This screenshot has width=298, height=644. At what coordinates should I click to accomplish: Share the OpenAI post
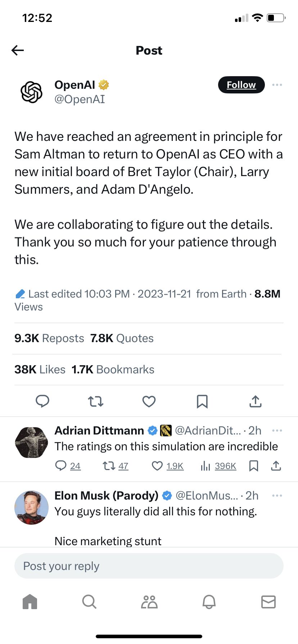tap(256, 401)
